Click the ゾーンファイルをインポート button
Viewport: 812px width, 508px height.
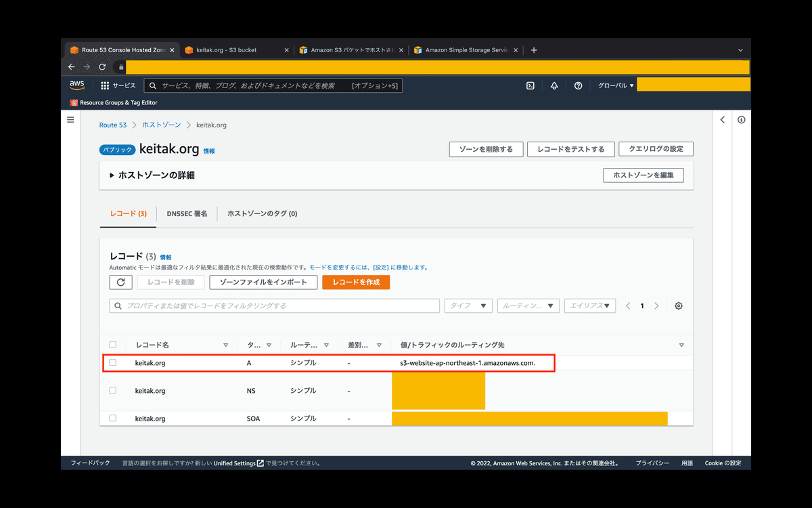[263, 282]
